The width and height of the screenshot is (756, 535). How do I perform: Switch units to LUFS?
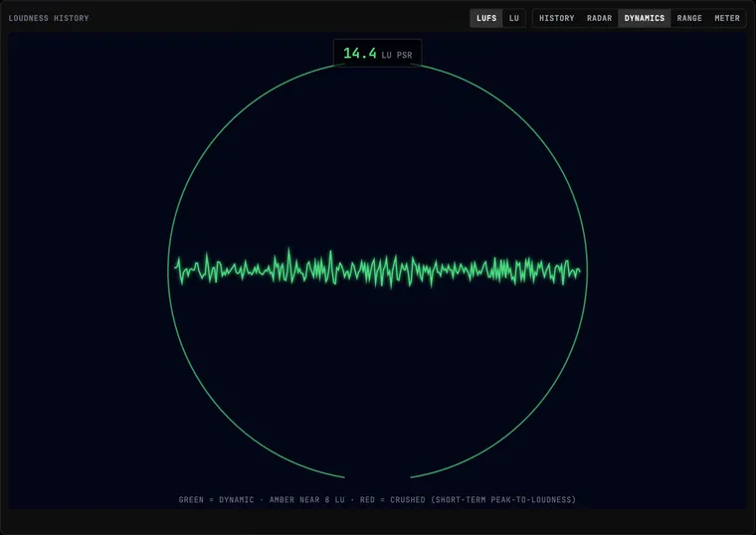click(x=486, y=18)
